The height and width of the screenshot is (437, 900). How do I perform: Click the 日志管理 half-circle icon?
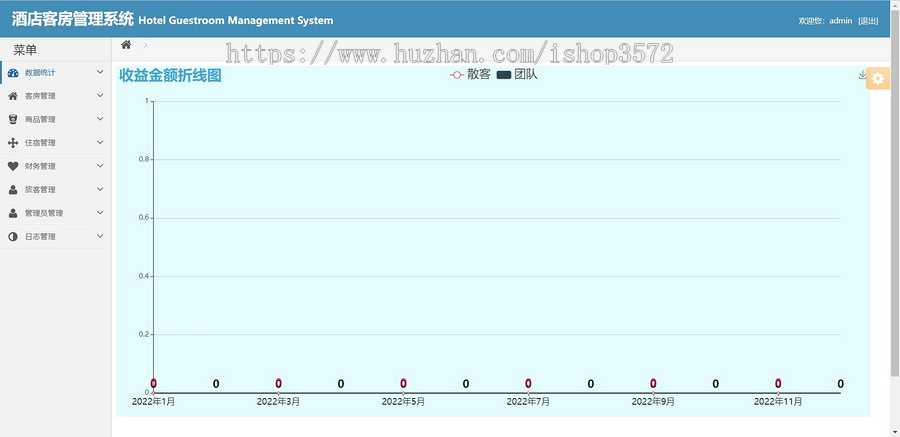[x=13, y=237]
